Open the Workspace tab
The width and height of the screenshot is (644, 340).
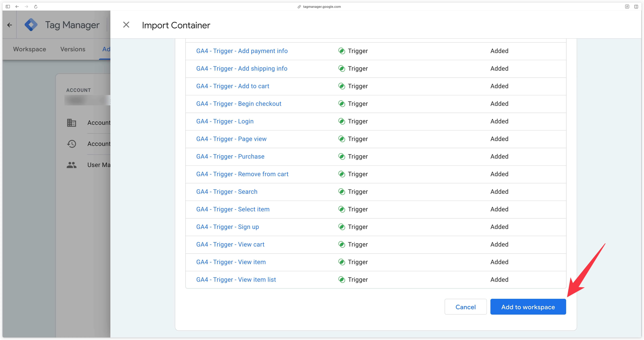(x=30, y=49)
